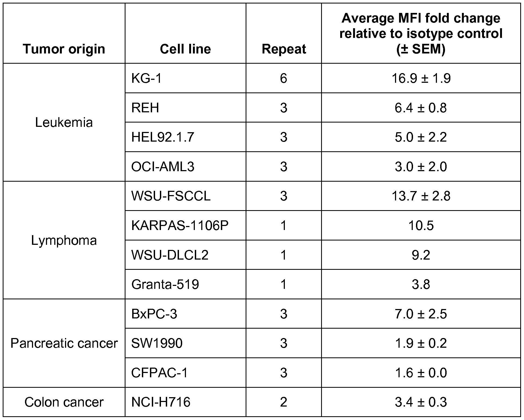Click the 16.9 ± 1.9 MFI value

pos(421,78)
